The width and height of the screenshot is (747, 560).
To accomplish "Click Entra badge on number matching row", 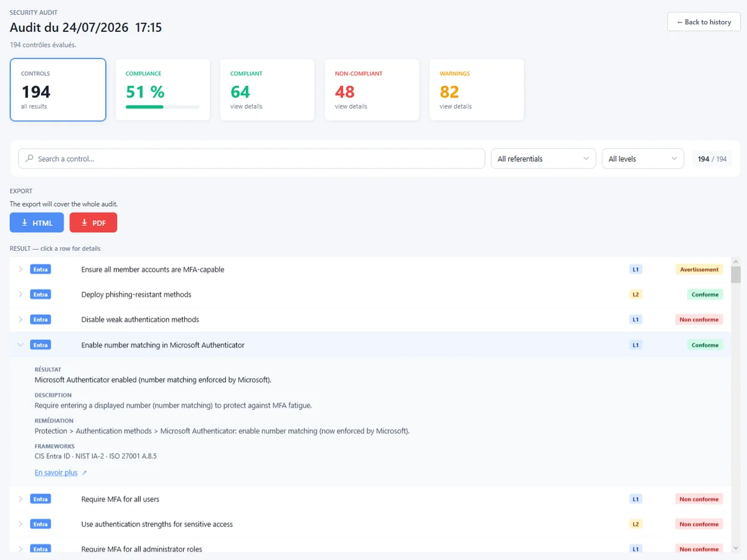I will click(40, 345).
